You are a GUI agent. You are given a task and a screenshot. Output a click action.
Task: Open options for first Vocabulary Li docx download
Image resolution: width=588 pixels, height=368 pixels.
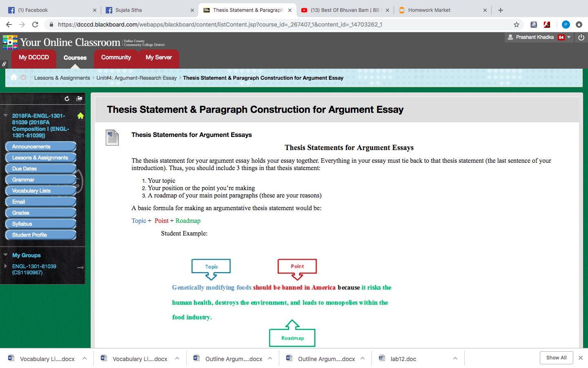85,359
